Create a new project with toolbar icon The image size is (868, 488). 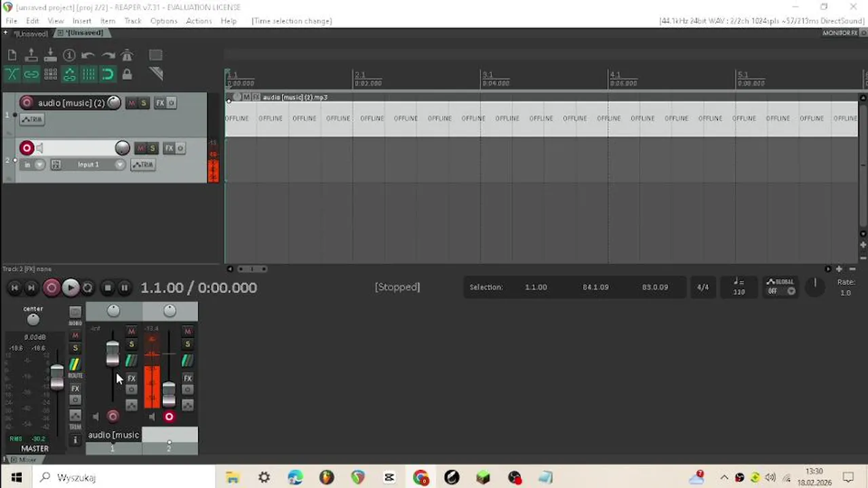(12, 56)
